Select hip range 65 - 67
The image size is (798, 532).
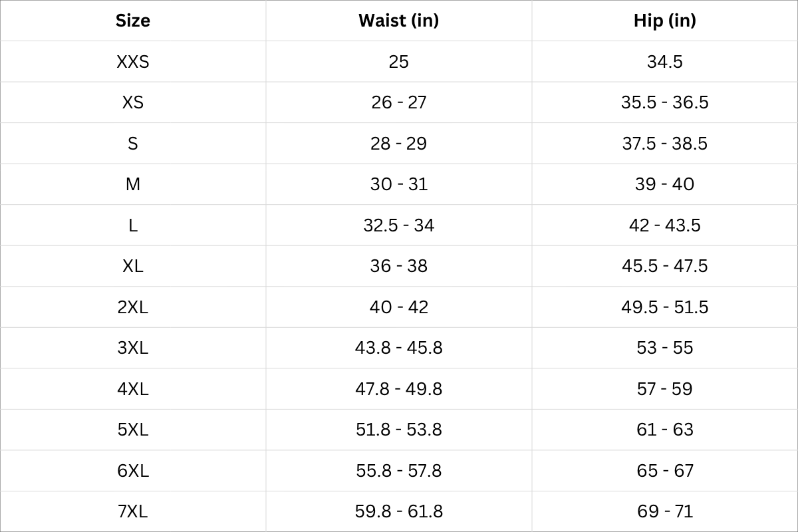click(x=665, y=471)
